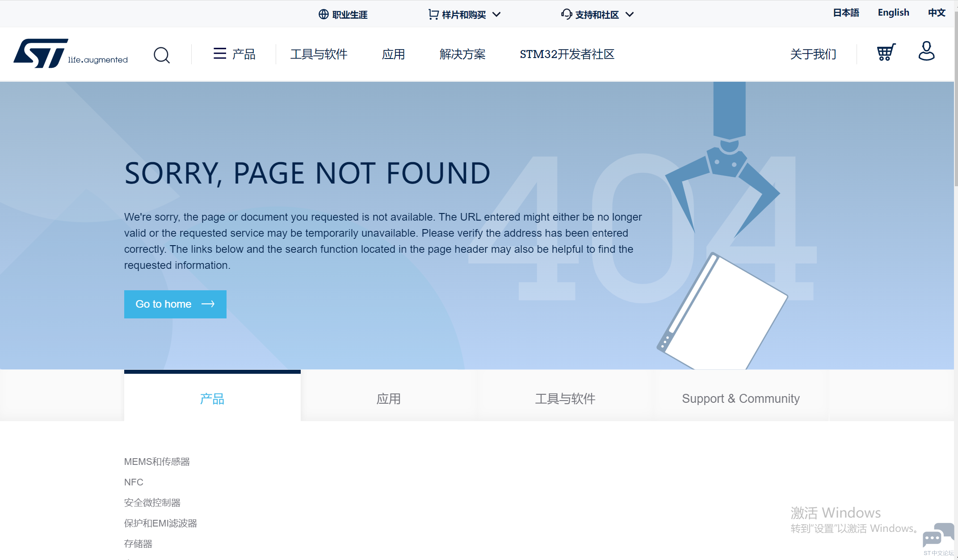Click the cart icon beside 样片和购买
The image size is (958, 560).
(x=433, y=14)
